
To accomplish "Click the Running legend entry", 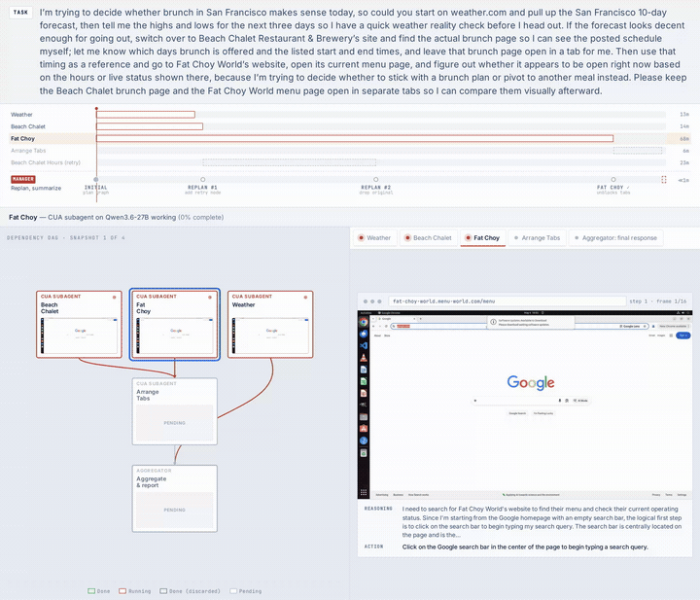I will click(x=135, y=591).
